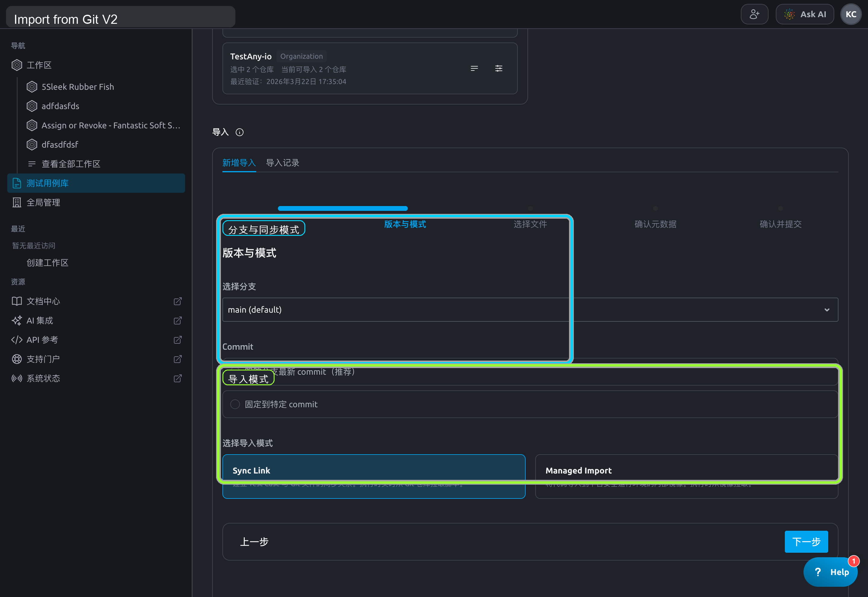
Task: Click the external link icon beside API 参考
Action: point(178,340)
